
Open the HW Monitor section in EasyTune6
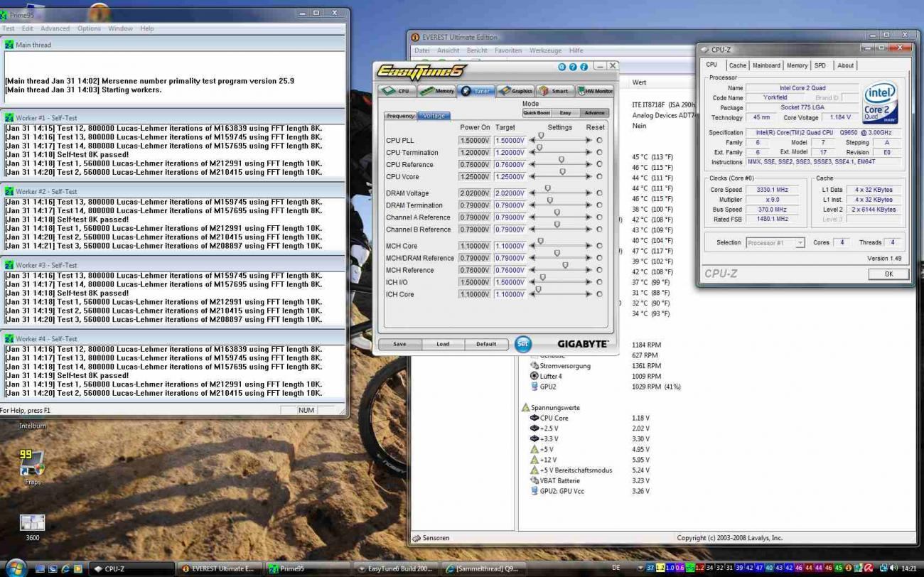pyautogui.click(x=596, y=91)
